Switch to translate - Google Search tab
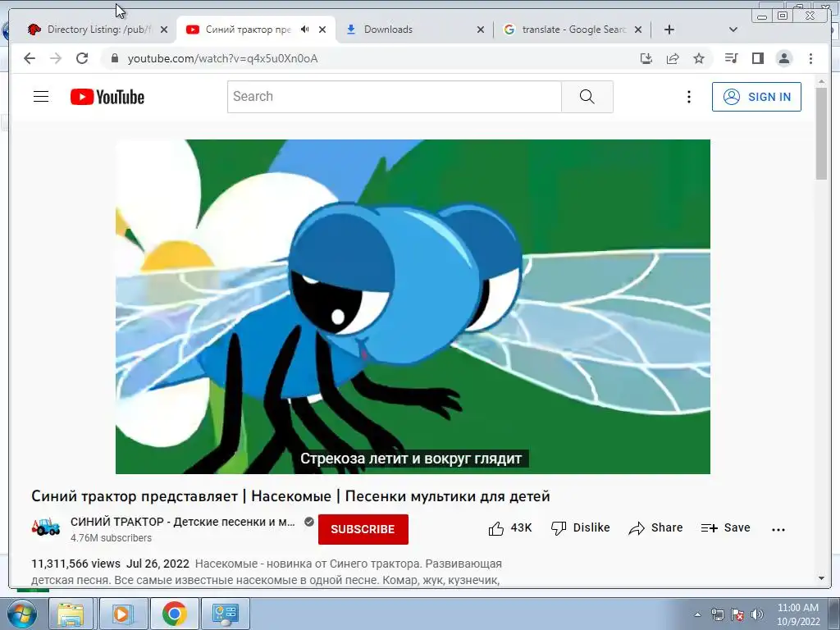Screen dimensions: 840x630 click(x=572, y=30)
